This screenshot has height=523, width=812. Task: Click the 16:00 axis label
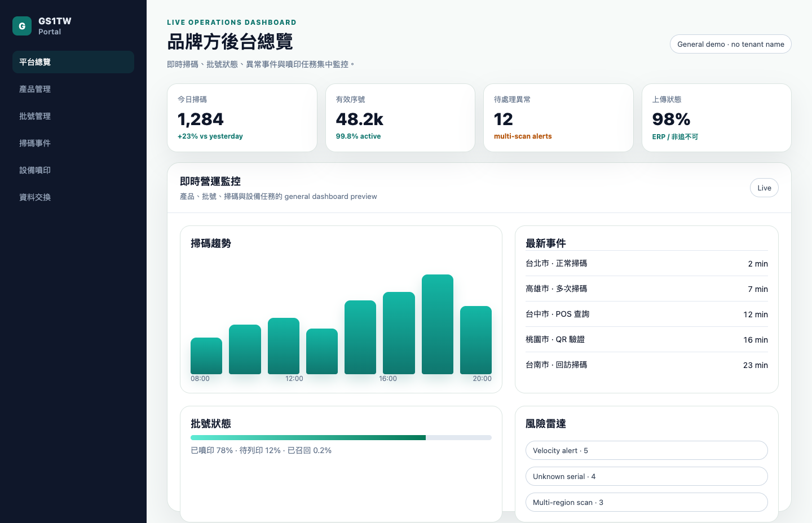coord(388,379)
